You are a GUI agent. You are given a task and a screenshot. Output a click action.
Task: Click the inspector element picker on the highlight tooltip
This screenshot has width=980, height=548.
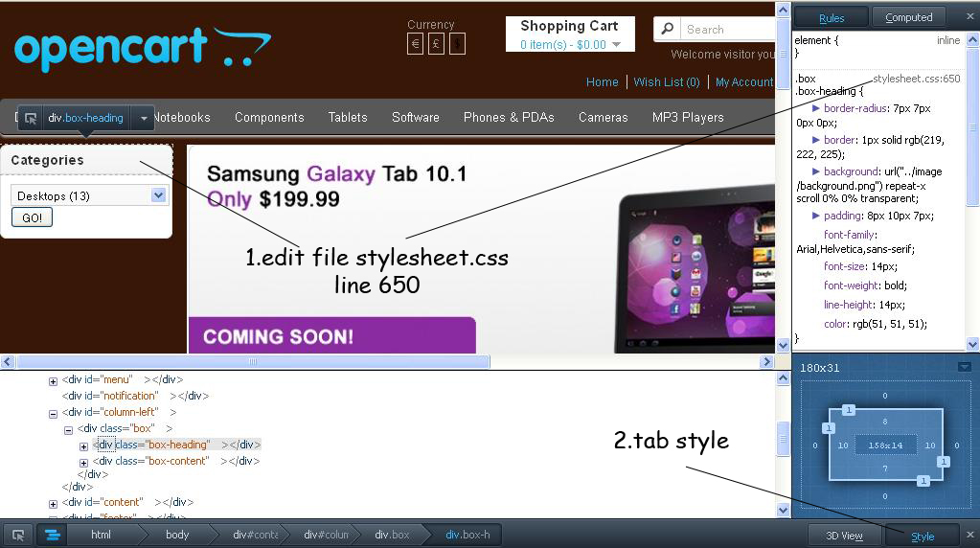30,118
